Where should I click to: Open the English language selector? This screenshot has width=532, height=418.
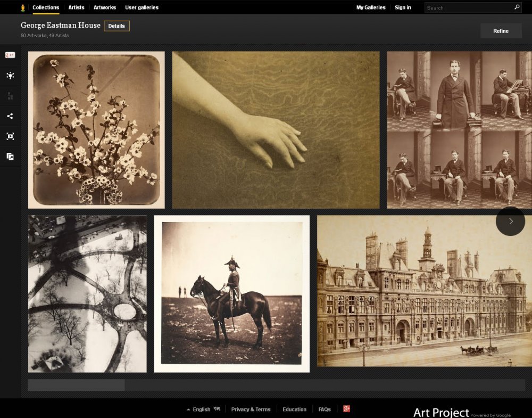click(202, 409)
